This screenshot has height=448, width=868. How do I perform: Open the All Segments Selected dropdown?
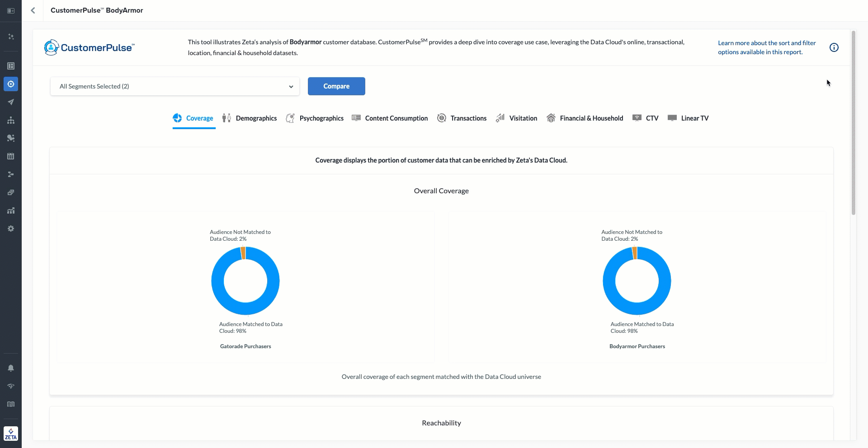(175, 86)
